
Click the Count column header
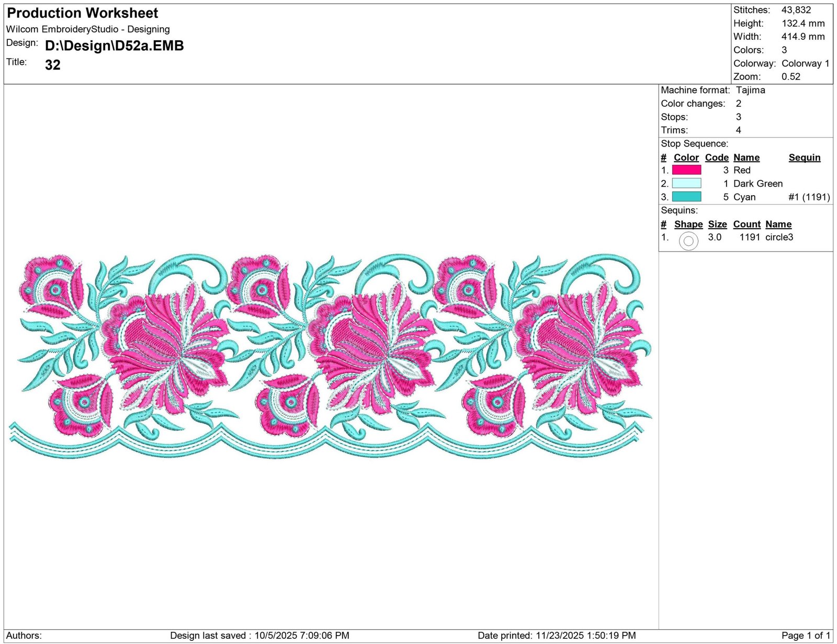click(x=747, y=224)
